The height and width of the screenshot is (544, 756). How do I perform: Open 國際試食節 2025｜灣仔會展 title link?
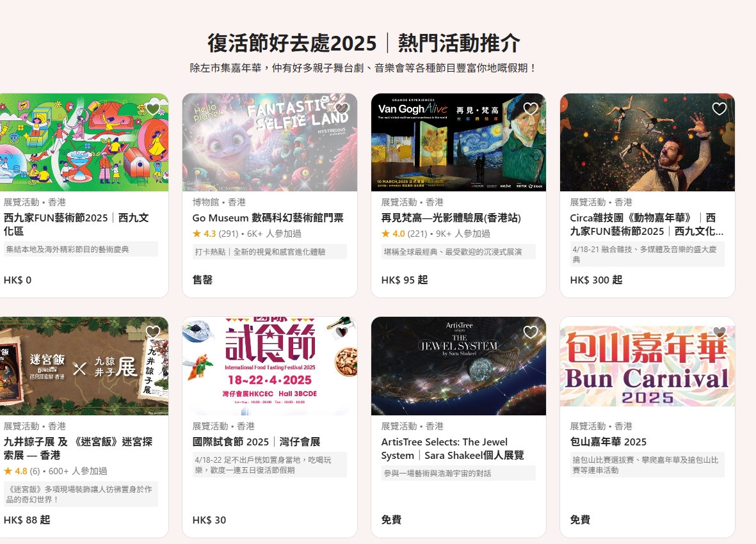(256, 442)
